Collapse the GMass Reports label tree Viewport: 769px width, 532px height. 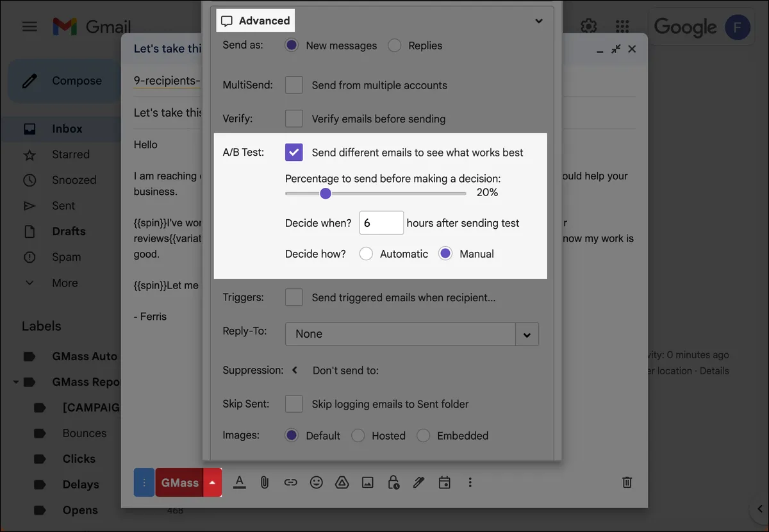click(15, 382)
